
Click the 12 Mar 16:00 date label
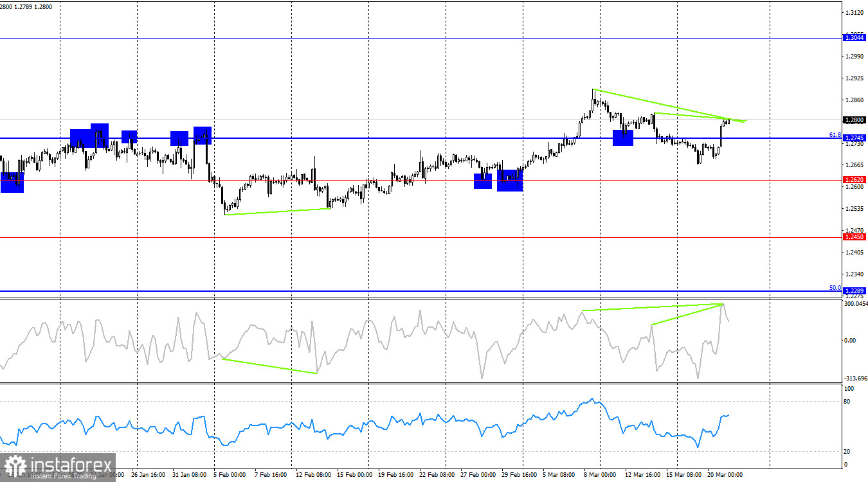tap(642, 475)
